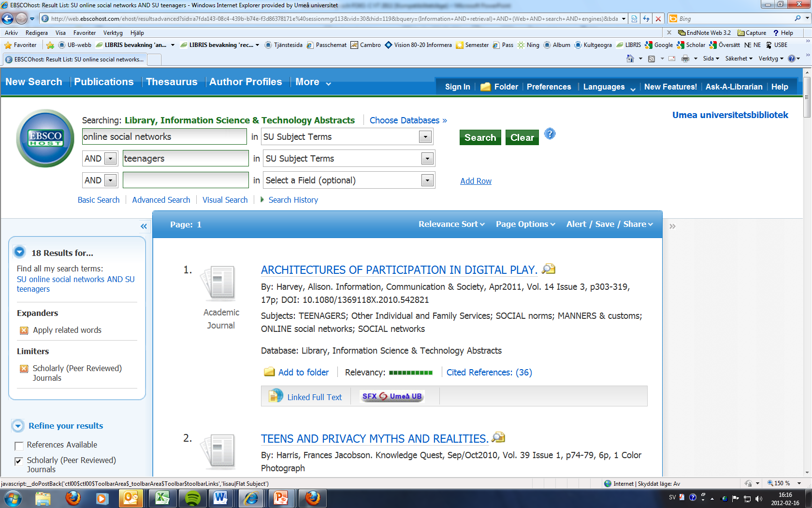Open the Favoriter menu
This screenshot has width=812, height=508.
pyautogui.click(x=85, y=33)
